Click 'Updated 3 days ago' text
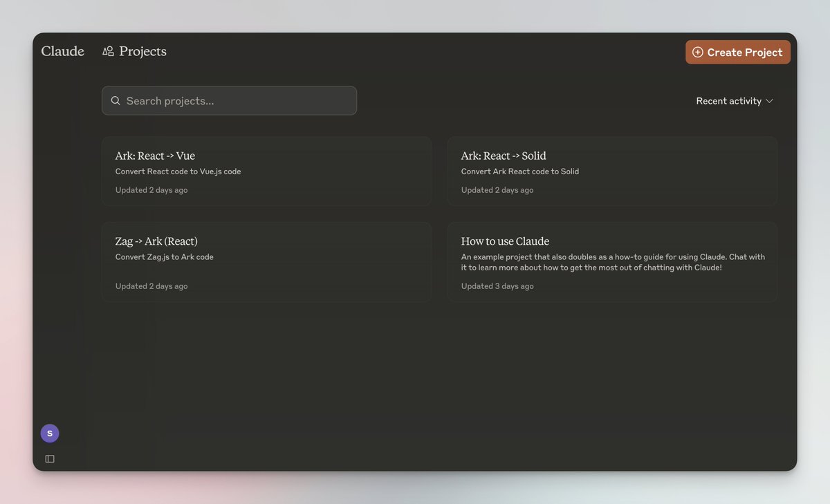The width and height of the screenshot is (830, 504). [x=497, y=286]
